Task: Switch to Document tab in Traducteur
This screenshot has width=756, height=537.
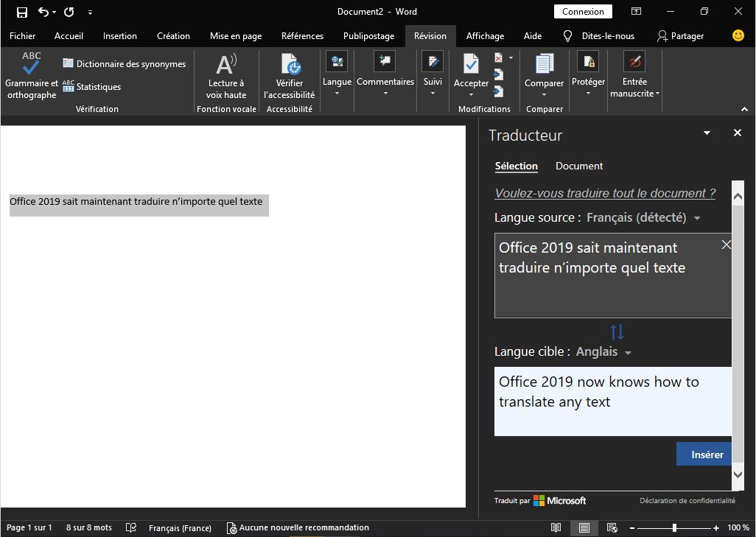Action: [x=579, y=166]
